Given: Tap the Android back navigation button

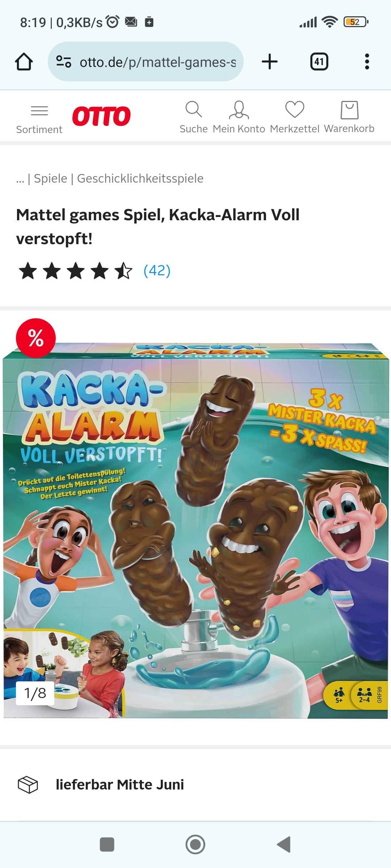Looking at the screenshot, I should (x=284, y=845).
